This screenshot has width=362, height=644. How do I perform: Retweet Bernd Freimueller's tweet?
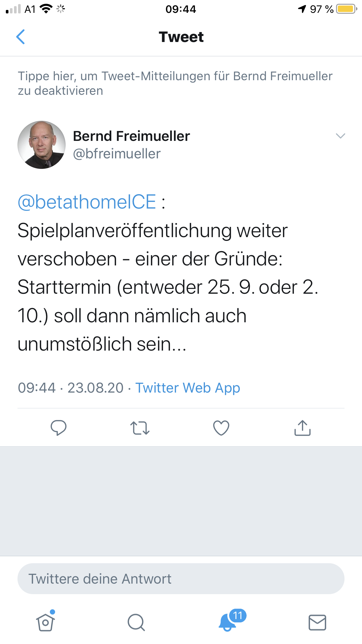(x=140, y=428)
